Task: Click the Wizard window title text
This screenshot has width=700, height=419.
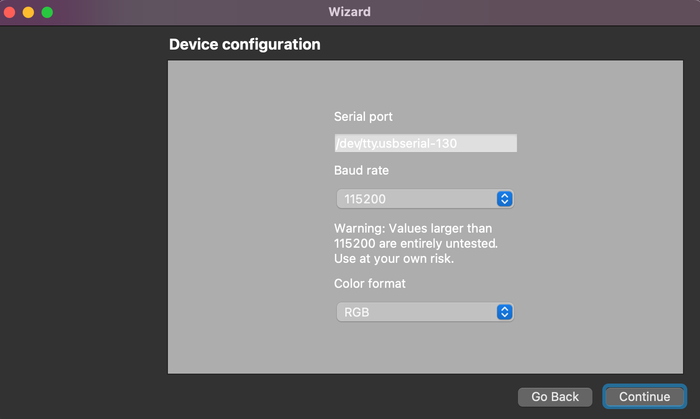Action: tap(349, 12)
